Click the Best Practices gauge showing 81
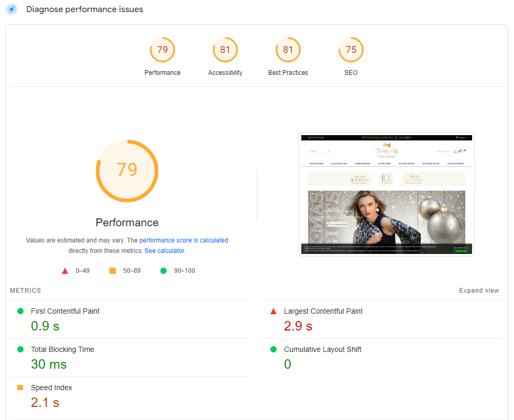This screenshot has height=420, width=514. pos(288,49)
